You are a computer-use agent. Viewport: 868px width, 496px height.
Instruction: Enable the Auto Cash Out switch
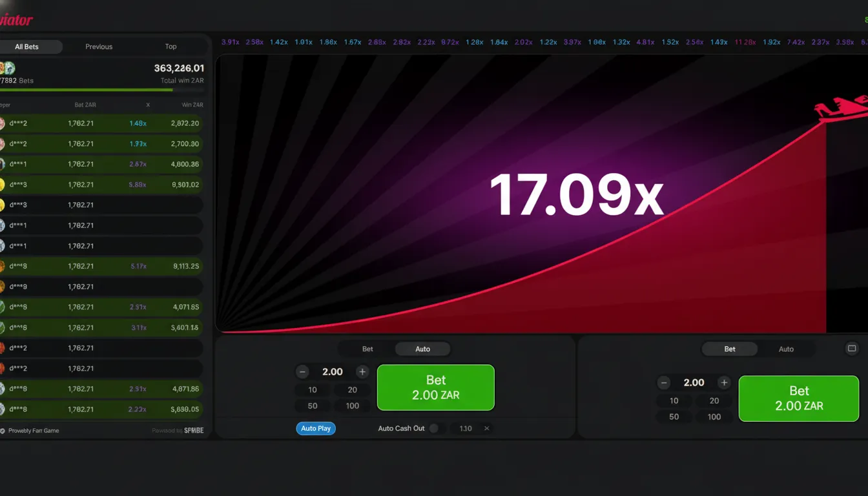(x=437, y=429)
